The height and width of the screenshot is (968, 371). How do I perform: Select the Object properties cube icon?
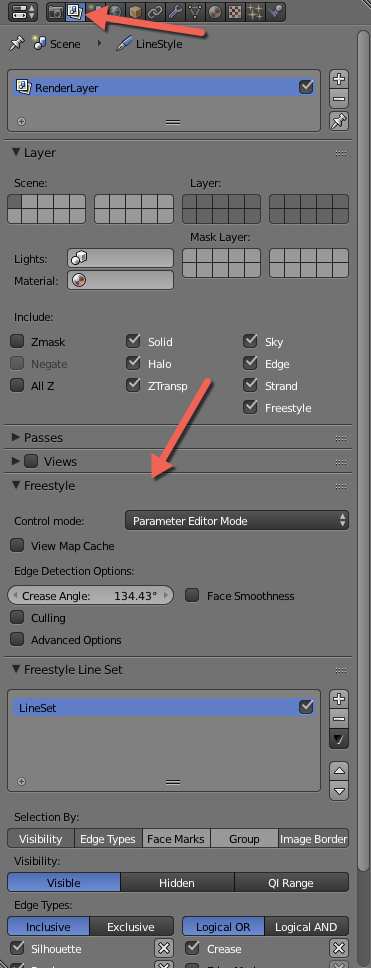[135, 11]
